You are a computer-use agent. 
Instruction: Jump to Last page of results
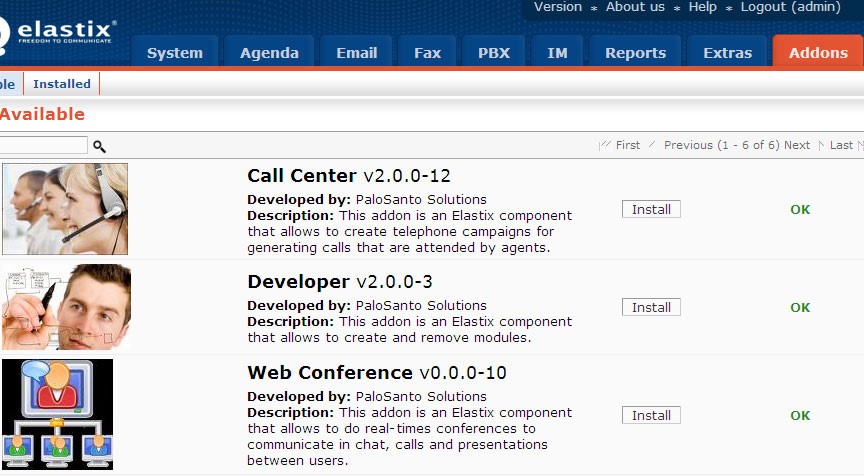tap(841, 145)
